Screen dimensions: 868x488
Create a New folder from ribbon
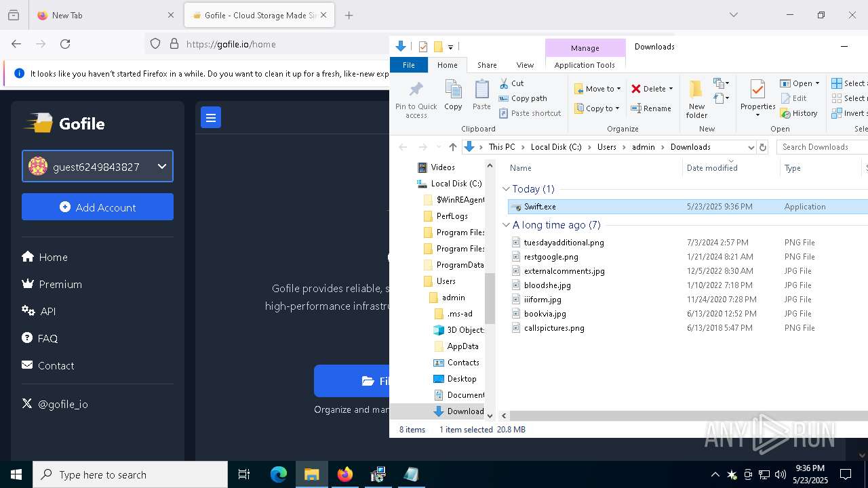pos(696,99)
